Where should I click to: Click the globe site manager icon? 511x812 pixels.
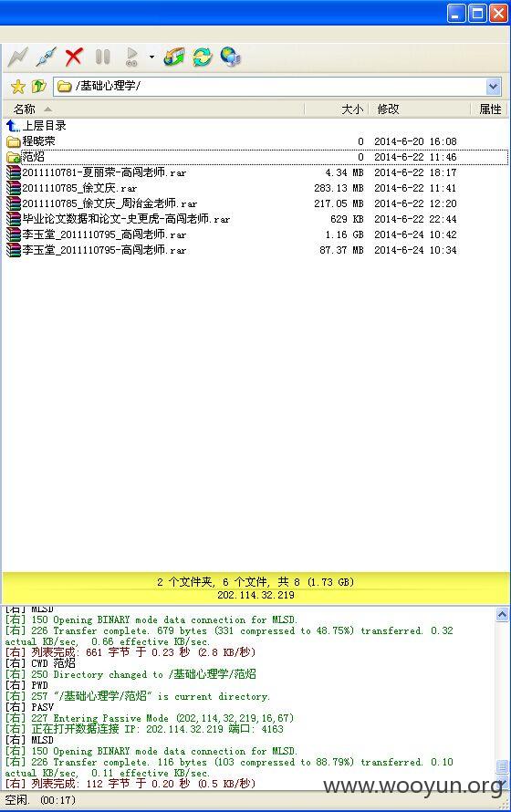pos(230,57)
